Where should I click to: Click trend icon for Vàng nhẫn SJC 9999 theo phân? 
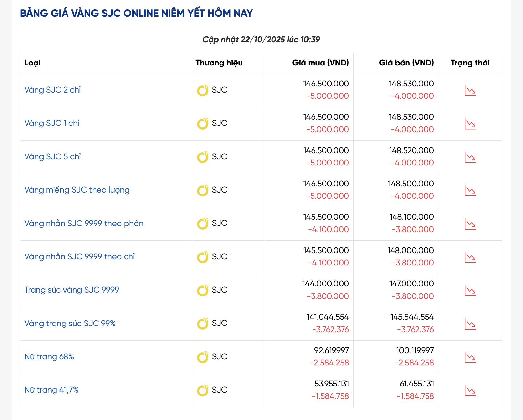pyautogui.click(x=470, y=224)
